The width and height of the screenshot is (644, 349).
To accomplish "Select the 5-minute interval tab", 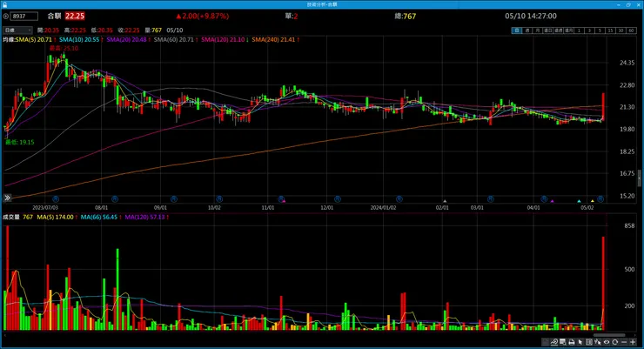I will [x=600, y=30].
